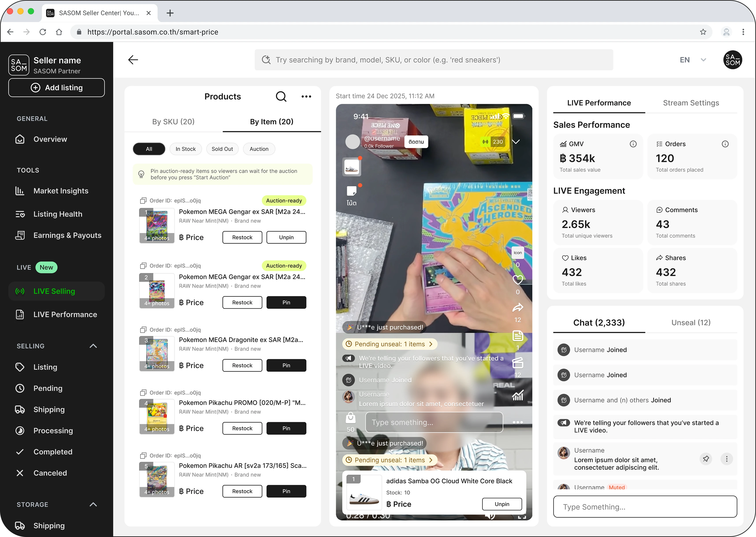
Task: Switch to the By Item (20) tab
Action: 272,122
